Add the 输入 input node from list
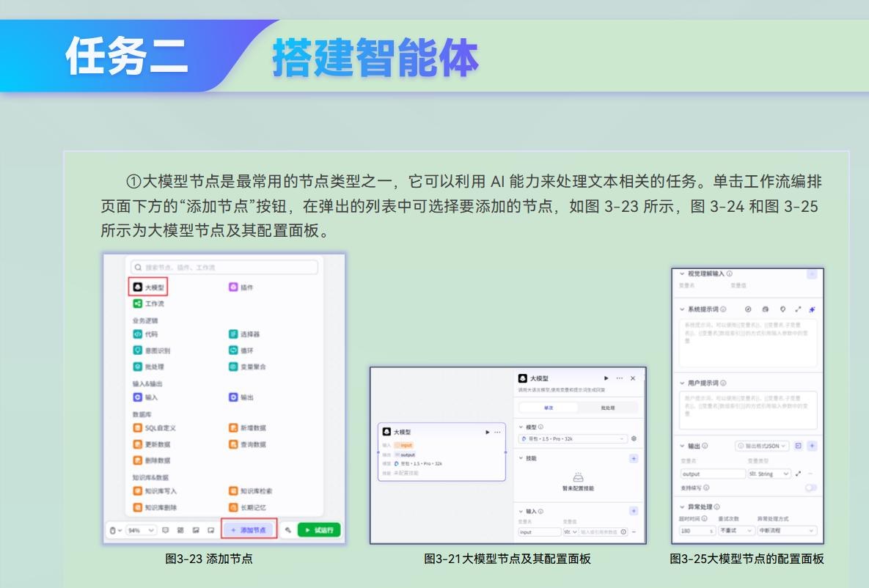Viewport: 869px width, 588px height. tap(145, 397)
